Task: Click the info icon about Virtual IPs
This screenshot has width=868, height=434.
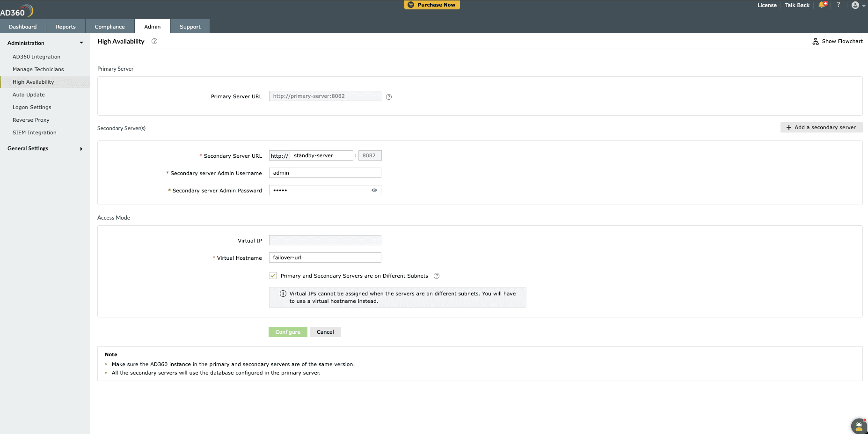Action: (x=283, y=294)
